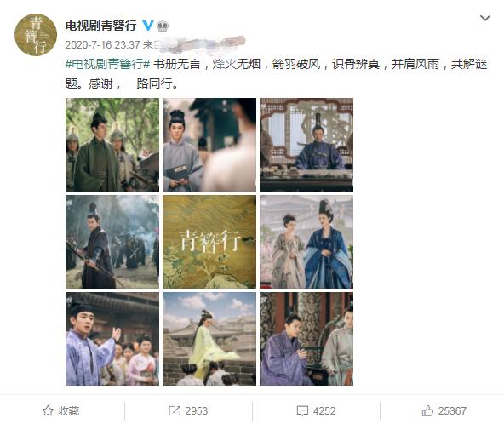This screenshot has width=504, height=424.
Task: Open the #电视剧青簪行# hashtag link
Action: coord(107,65)
